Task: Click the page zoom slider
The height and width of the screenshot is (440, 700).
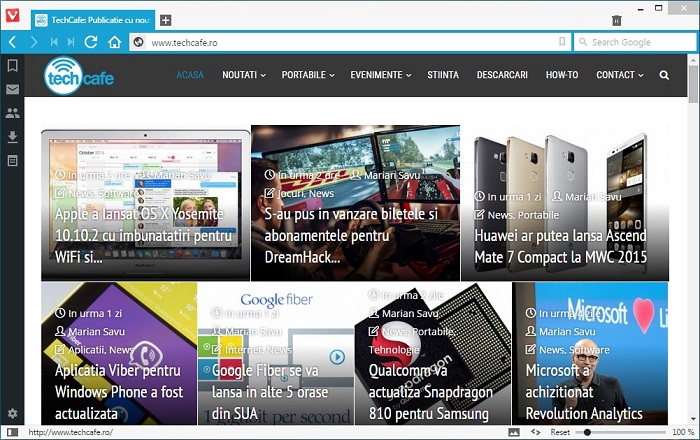Action: pyautogui.click(x=620, y=432)
